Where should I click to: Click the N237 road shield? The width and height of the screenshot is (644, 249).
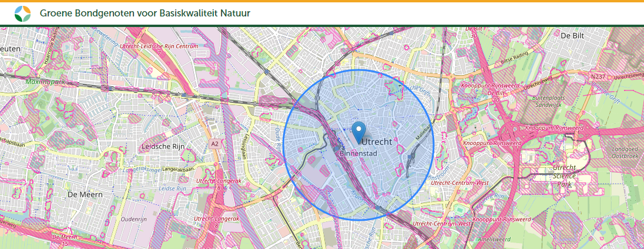pyautogui.click(x=598, y=76)
